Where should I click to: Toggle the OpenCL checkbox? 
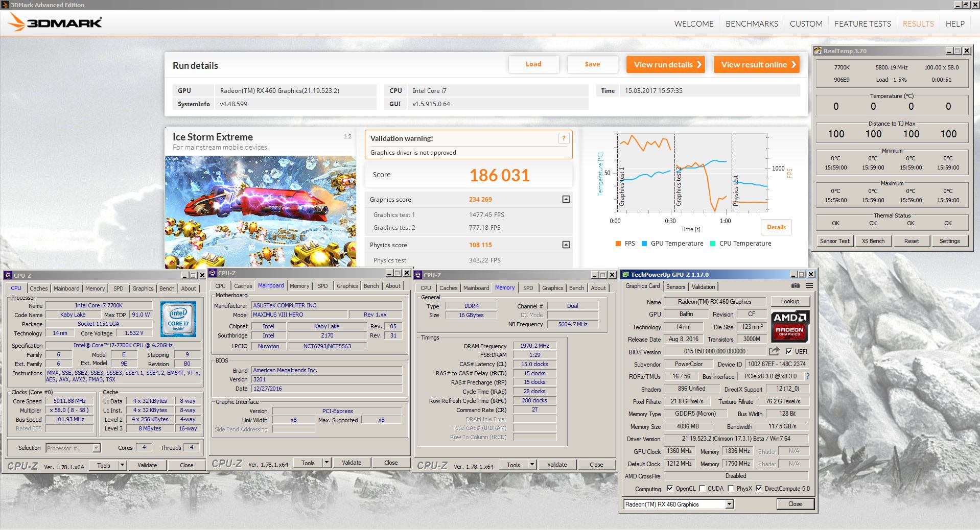tap(670, 488)
